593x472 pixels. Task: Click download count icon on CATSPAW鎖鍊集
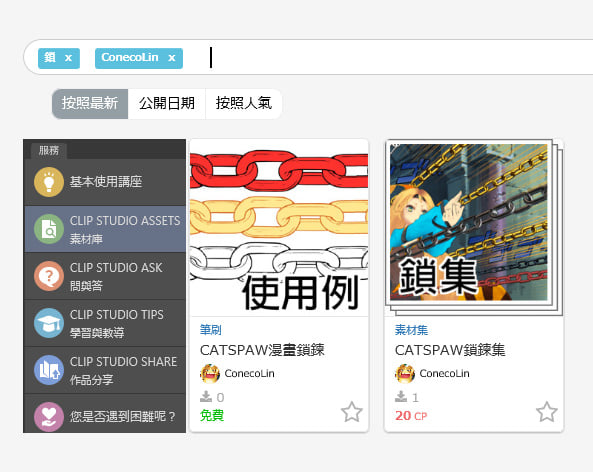pyautogui.click(x=401, y=396)
